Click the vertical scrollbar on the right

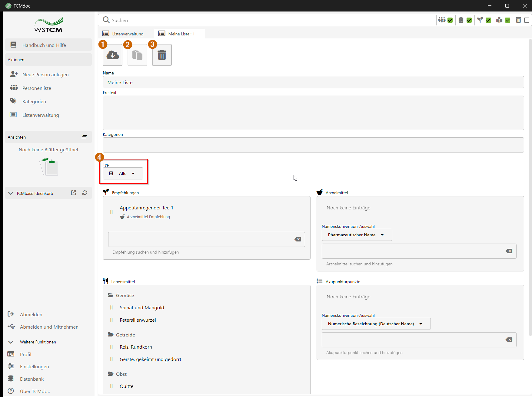[x=530, y=182]
